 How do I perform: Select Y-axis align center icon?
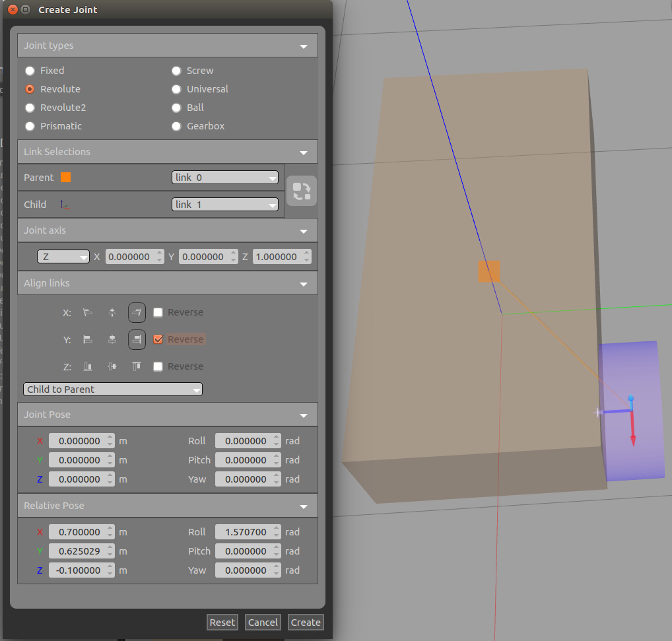112,339
